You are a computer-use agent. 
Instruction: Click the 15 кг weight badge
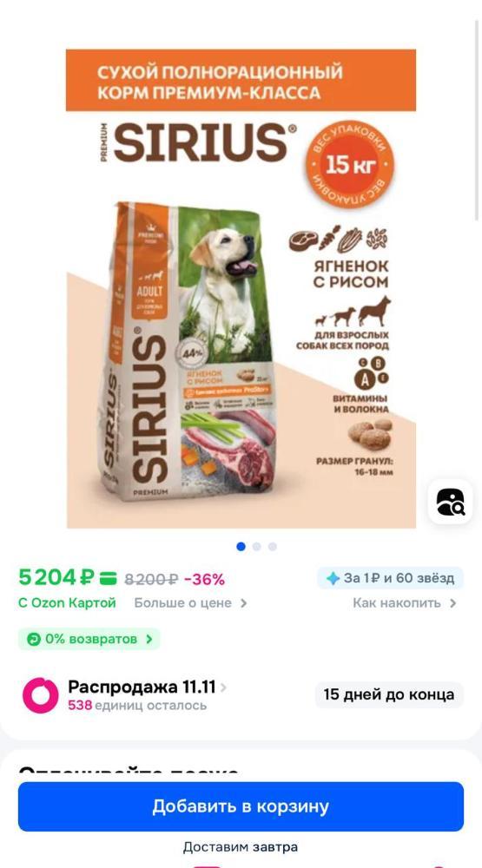(x=350, y=165)
